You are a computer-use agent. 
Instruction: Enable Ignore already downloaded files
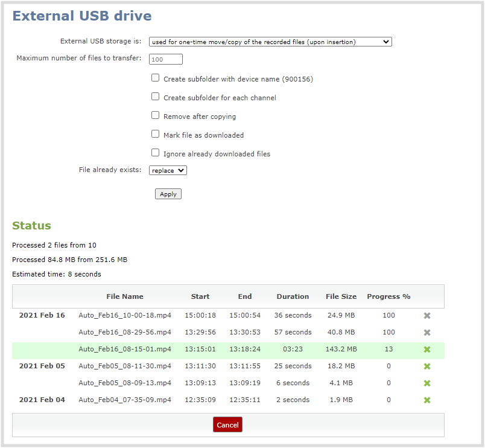click(x=155, y=153)
